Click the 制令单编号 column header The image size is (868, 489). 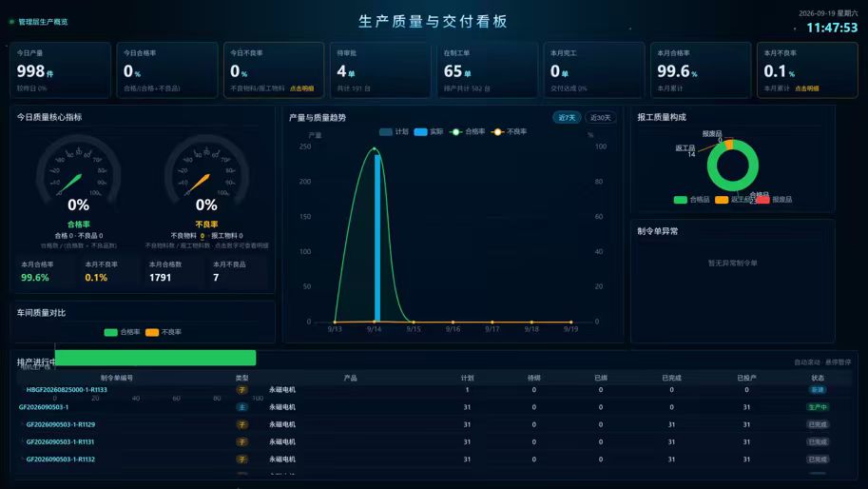point(117,379)
